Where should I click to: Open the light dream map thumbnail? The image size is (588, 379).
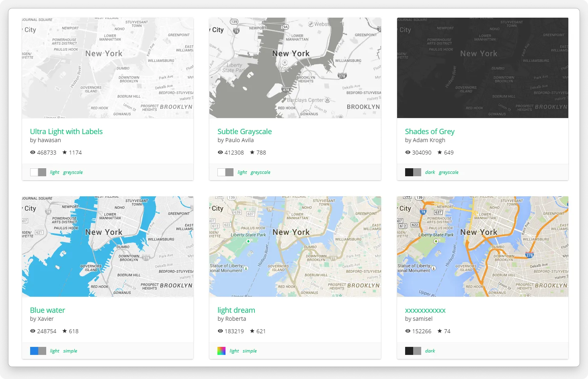[295, 247]
